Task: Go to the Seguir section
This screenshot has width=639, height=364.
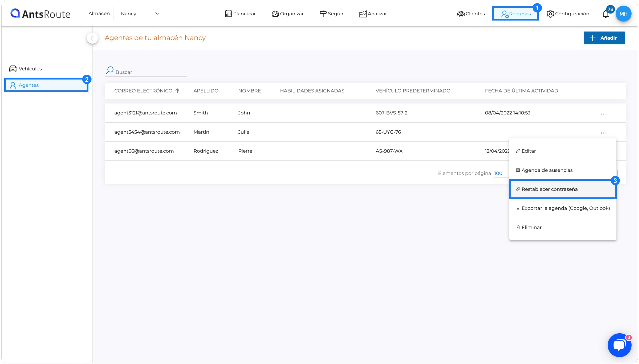Action: 331,14
